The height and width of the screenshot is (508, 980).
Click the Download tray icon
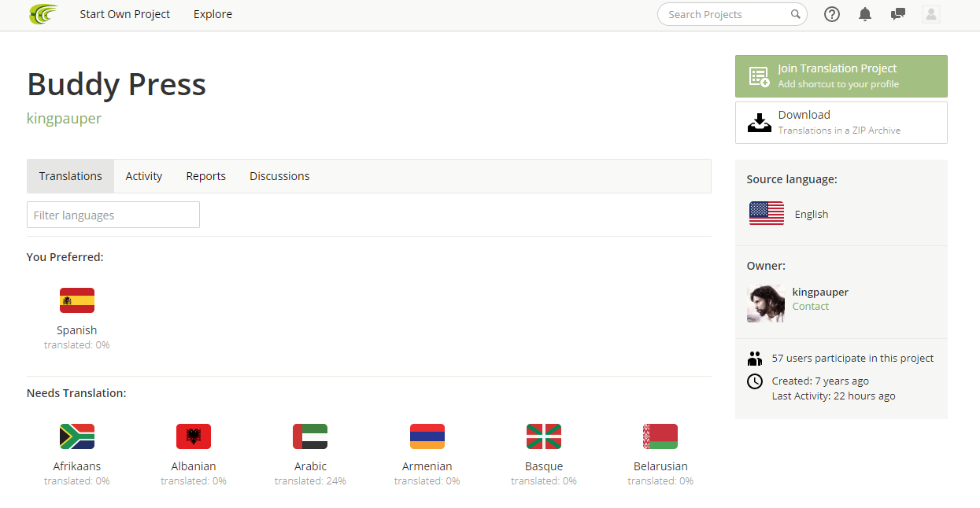(x=759, y=123)
